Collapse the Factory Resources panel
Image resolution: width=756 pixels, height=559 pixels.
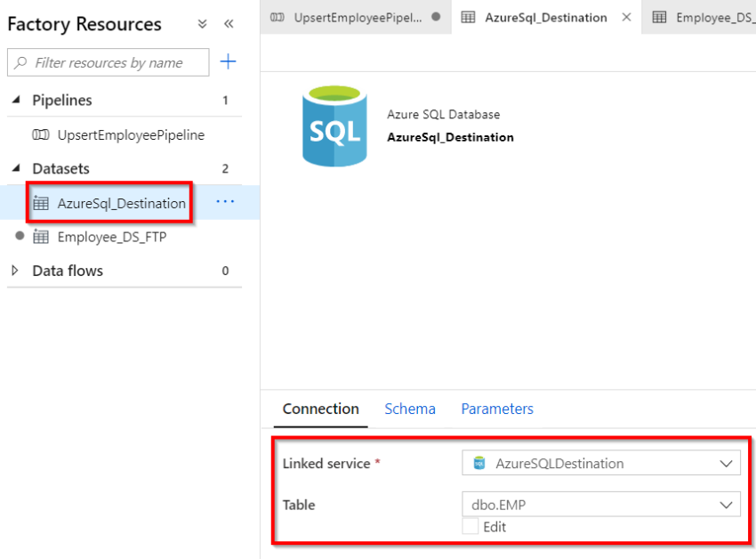(229, 23)
